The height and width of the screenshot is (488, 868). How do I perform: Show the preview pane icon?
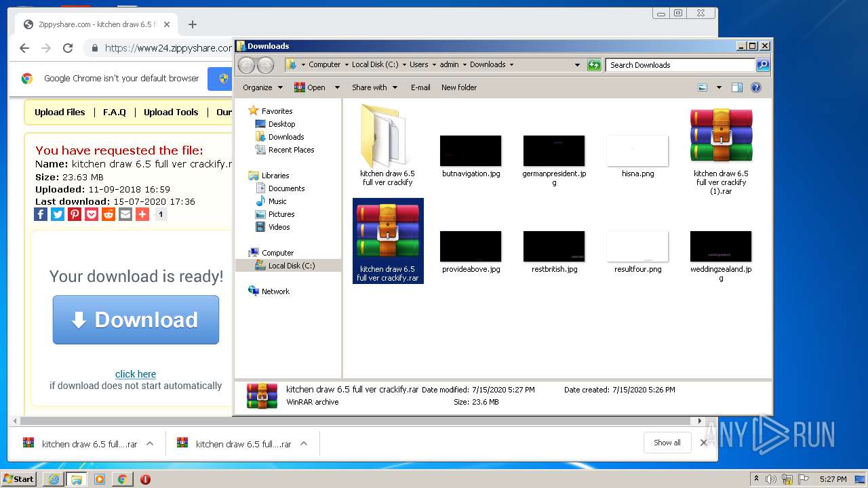(x=737, y=87)
